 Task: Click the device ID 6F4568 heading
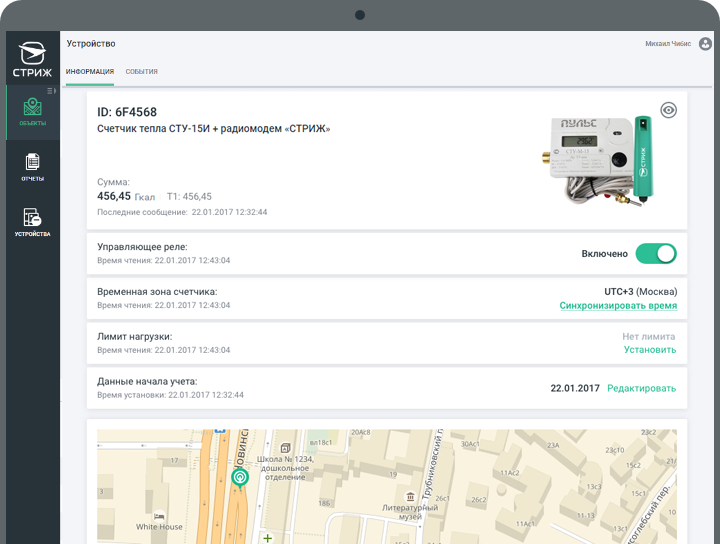coord(127,112)
